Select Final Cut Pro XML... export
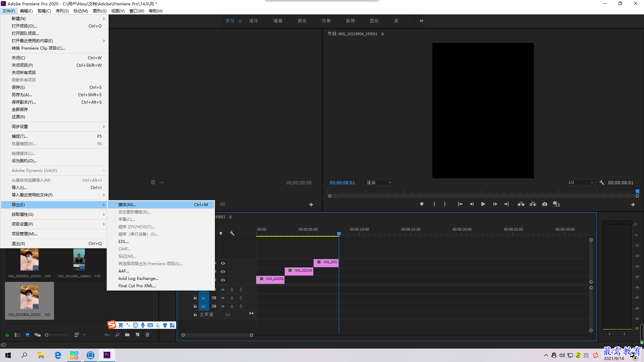This screenshot has width=644, height=362. (161, 286)
